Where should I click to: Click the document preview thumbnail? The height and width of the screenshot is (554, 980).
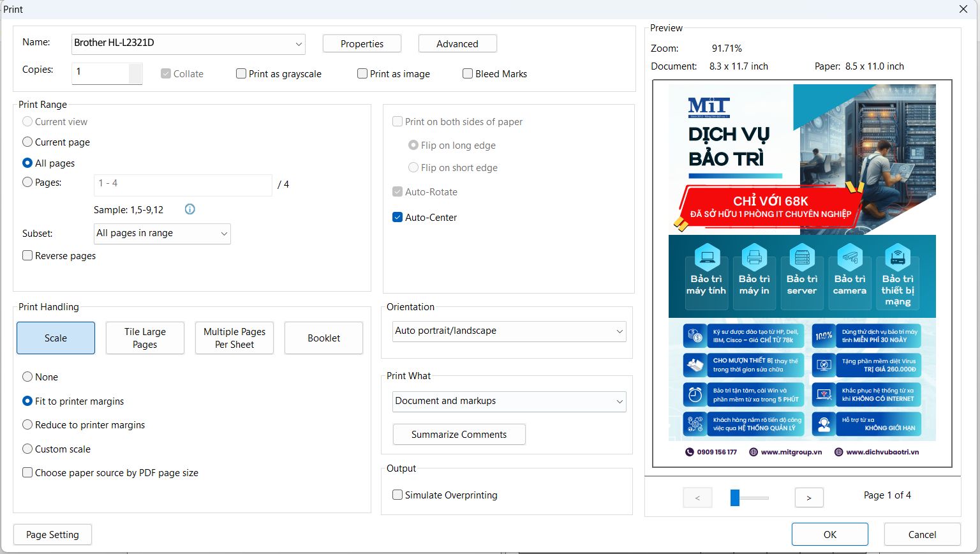click(802, 273)
